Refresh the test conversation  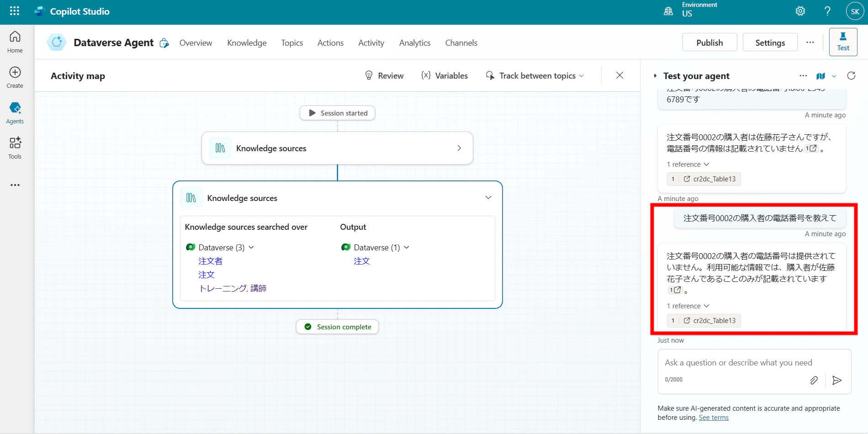coord(851,76)
